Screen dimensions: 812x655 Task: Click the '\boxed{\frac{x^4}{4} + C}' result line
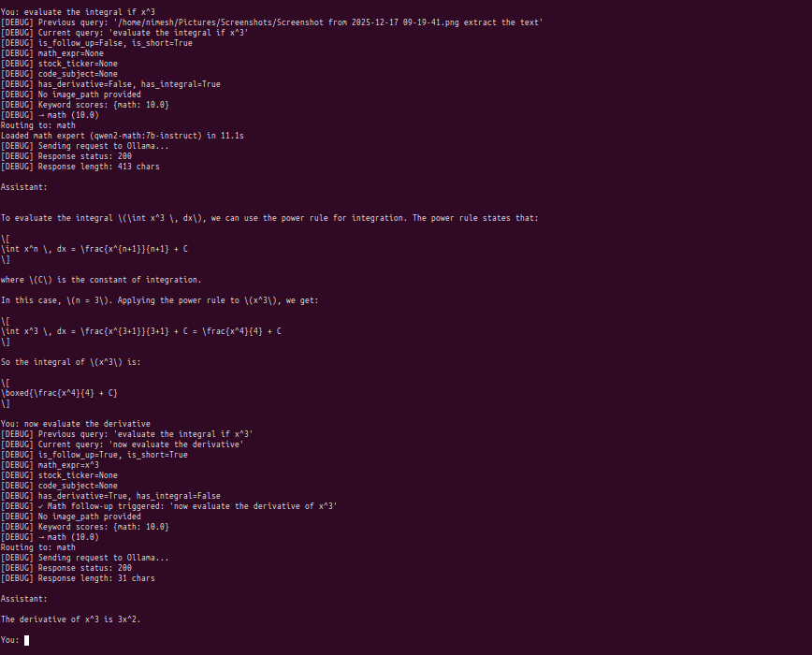click(x=59, y=393)
